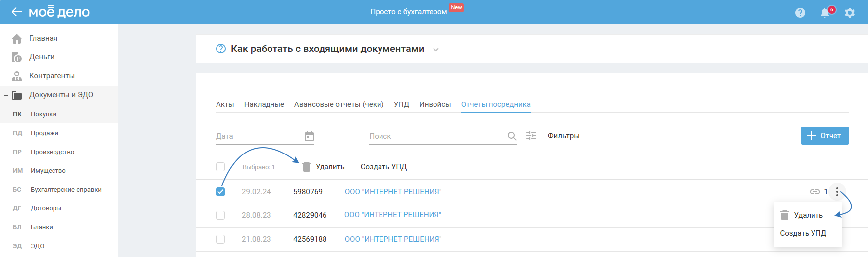Open the help question mark icon
868x257 pixels.
(x=800, y=13)
